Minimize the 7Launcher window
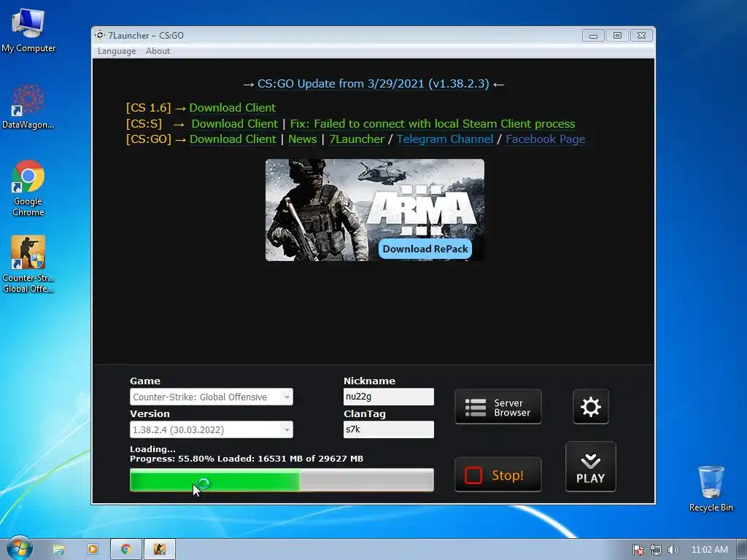Image resolution: width=747 pixels, height=560 pixels. click(x=593, y=36)
